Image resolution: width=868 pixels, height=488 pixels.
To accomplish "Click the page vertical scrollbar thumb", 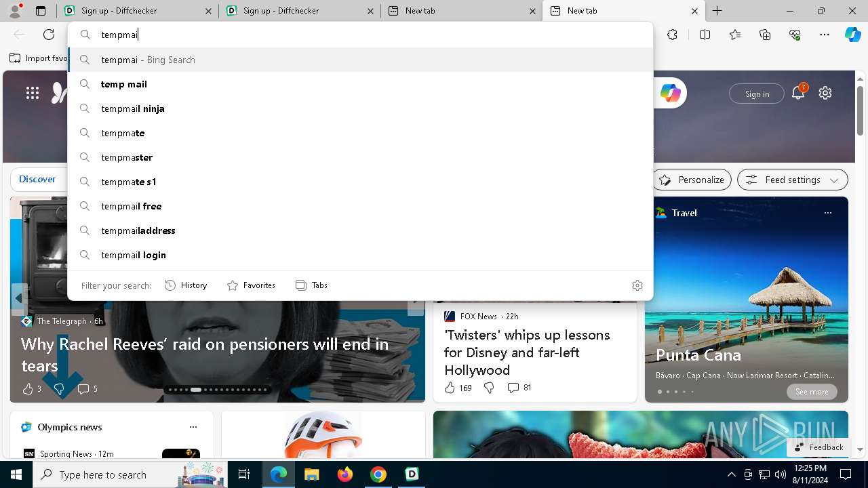I will tap(860, 110).
